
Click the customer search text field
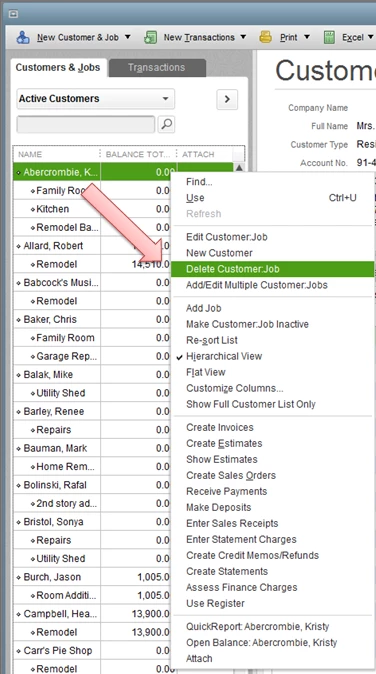(x=86, y=125)
